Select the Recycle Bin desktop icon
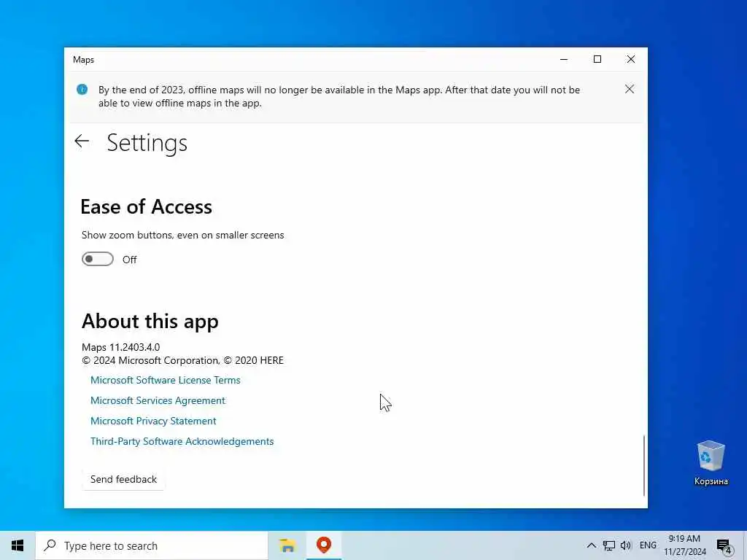The height and width of the screenshot is (560, 747). 711,463
